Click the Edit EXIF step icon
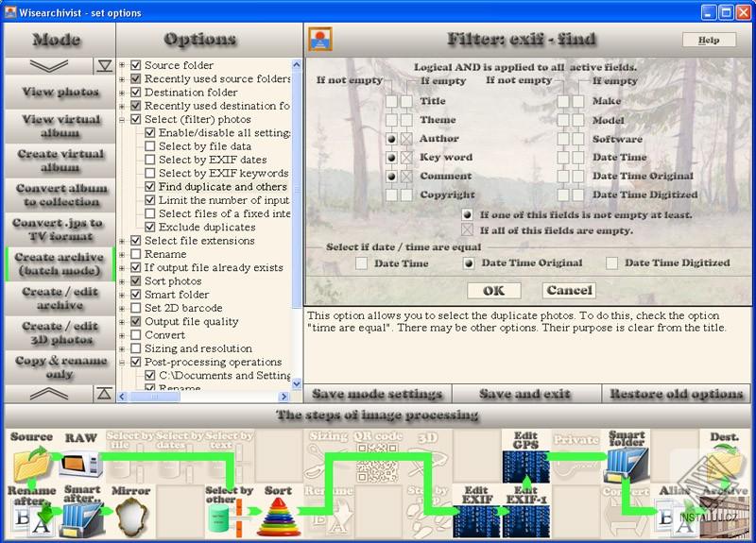This screenshot has width=756, height=543. pyautogui.click(x=477, y=521)
